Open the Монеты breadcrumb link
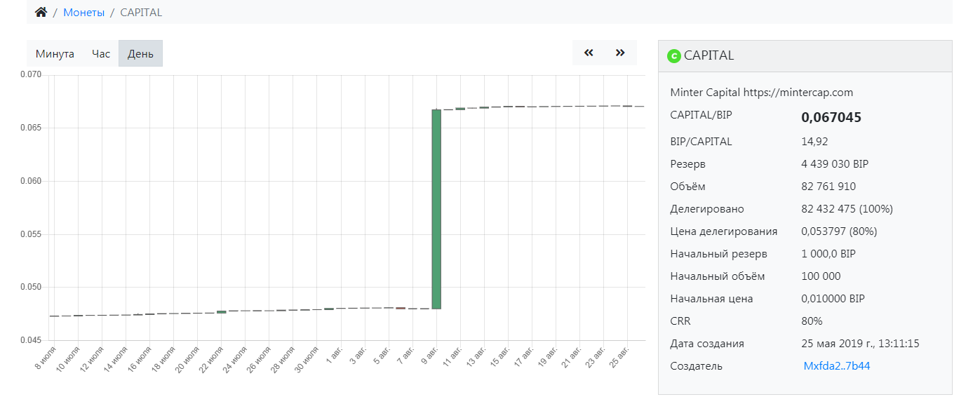Screen dimensions: 980x397 [x=84, y=13]
